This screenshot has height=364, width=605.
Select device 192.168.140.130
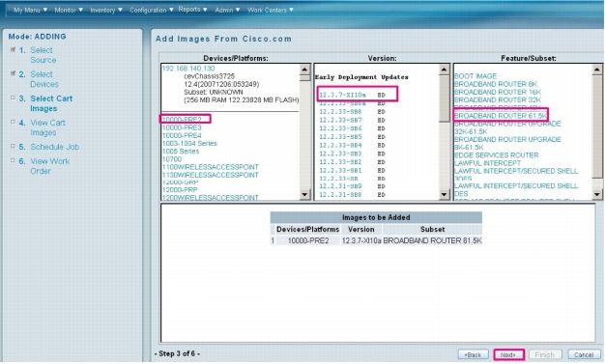[x=188, y=69]
